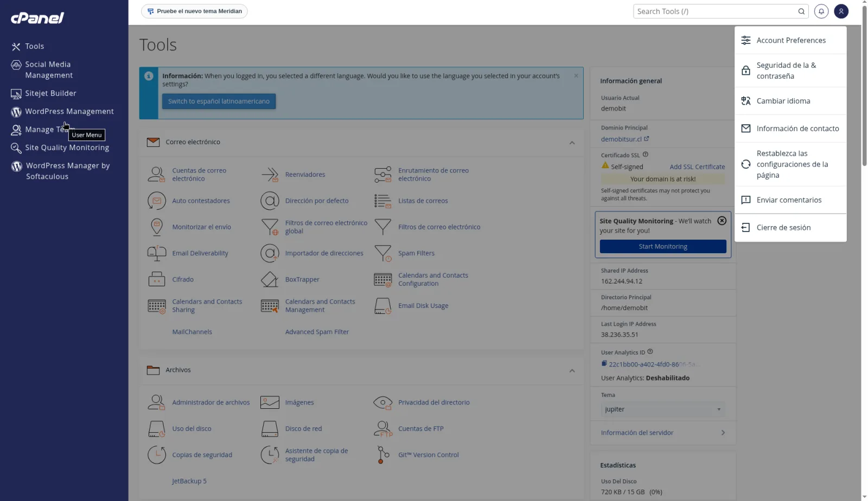This screenshot has height=501, width=868.
Task: Collapse the Correo electrónico section
Action: [572, 143]
